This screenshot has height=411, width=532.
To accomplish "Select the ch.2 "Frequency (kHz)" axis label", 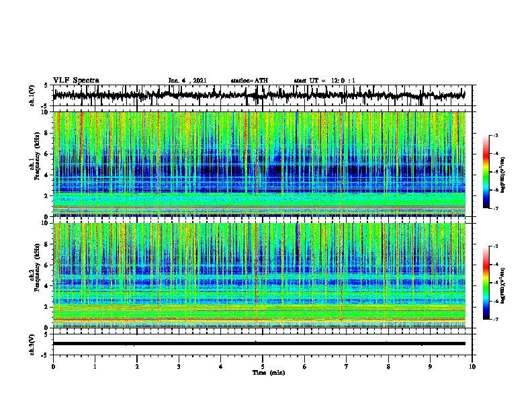I will (x=37, y=267).
